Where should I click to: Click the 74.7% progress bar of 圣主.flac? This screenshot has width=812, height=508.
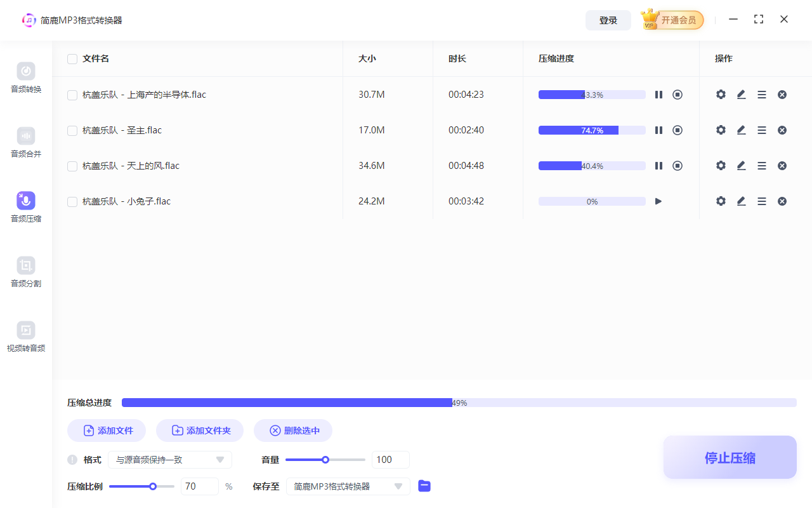pos(592,130)
